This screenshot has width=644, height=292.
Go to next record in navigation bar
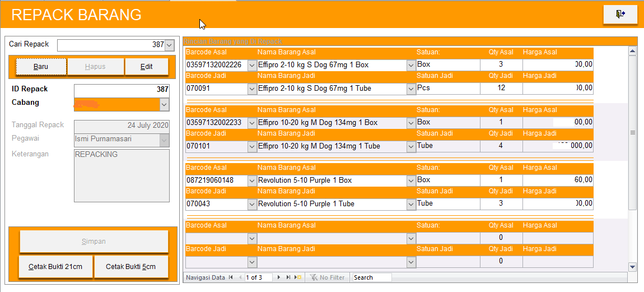(279, 277)
